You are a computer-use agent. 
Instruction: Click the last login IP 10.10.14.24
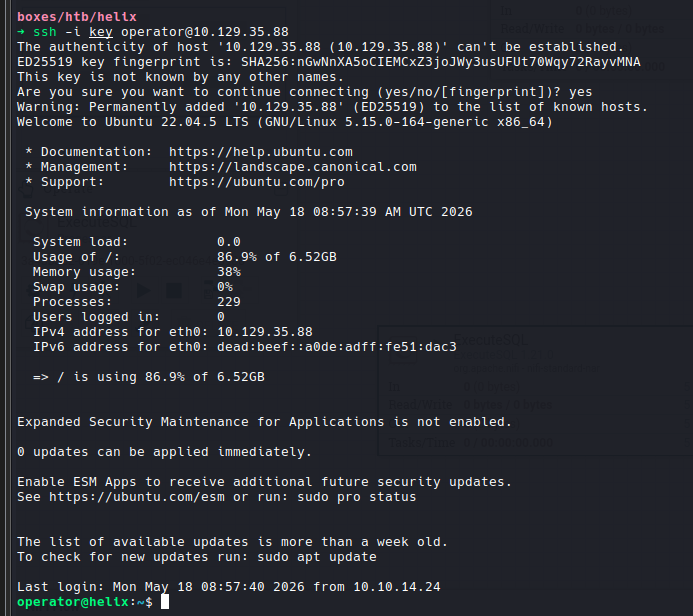[397, 587]
